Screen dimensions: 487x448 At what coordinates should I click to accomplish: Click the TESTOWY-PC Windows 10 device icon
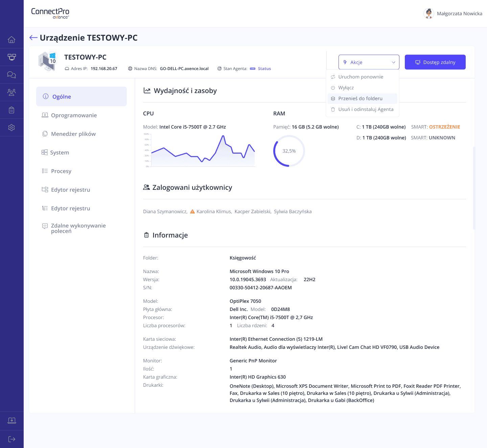coord(47,61)
